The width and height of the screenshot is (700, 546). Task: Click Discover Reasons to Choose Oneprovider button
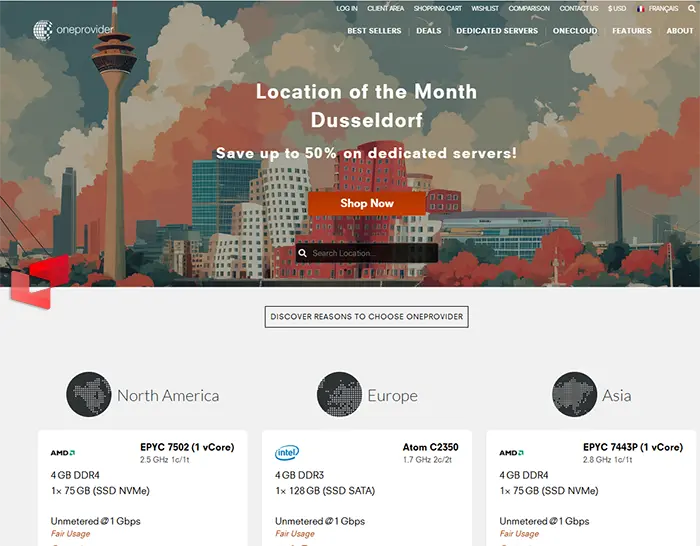point(367,317)
